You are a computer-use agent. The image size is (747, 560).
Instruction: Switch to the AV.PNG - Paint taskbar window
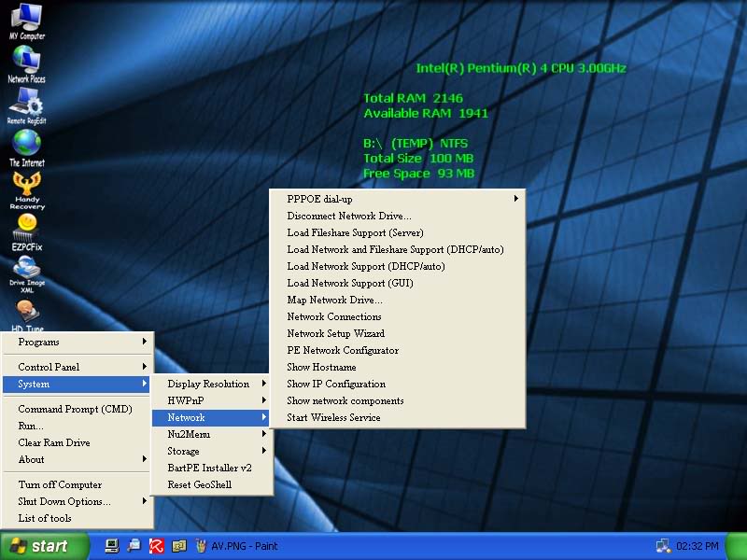pos(243,546)
